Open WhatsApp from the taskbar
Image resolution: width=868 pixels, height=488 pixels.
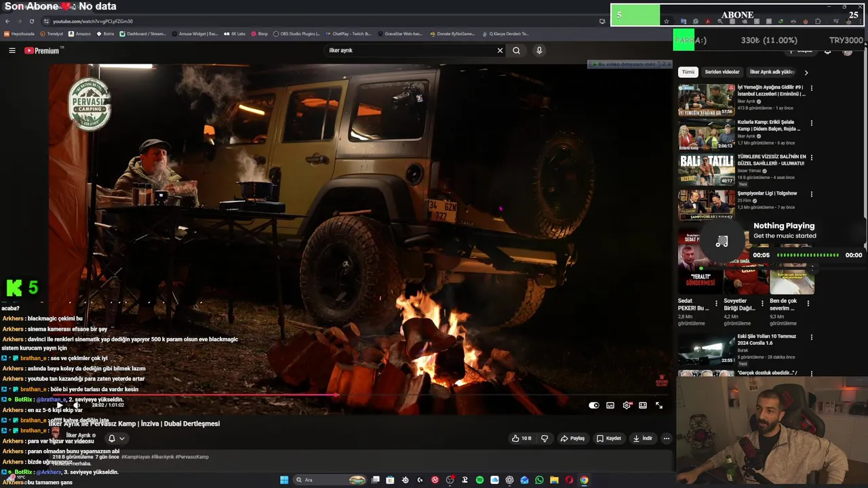point(539,480)
